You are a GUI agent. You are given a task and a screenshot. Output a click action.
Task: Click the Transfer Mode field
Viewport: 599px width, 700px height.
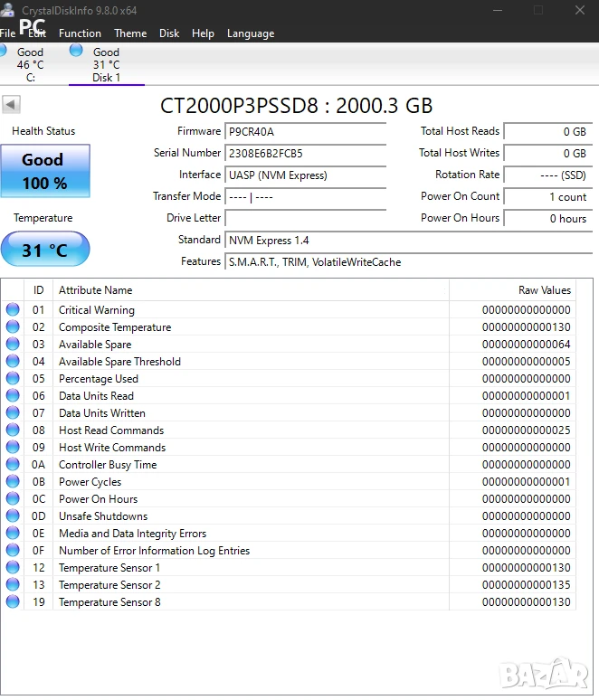click(x=306, y=197)
